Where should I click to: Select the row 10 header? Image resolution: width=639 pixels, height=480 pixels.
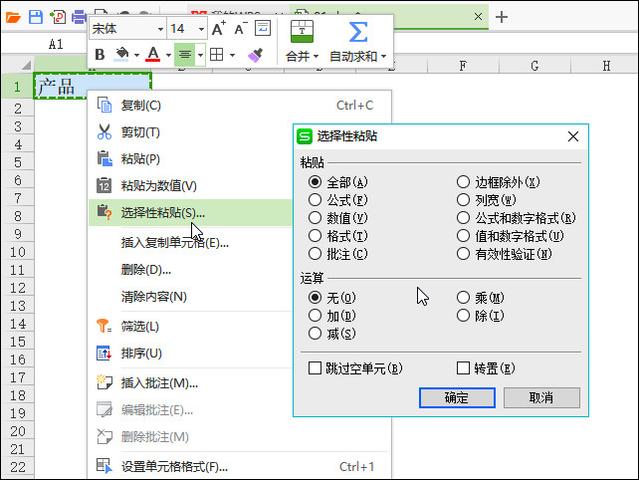18,252
